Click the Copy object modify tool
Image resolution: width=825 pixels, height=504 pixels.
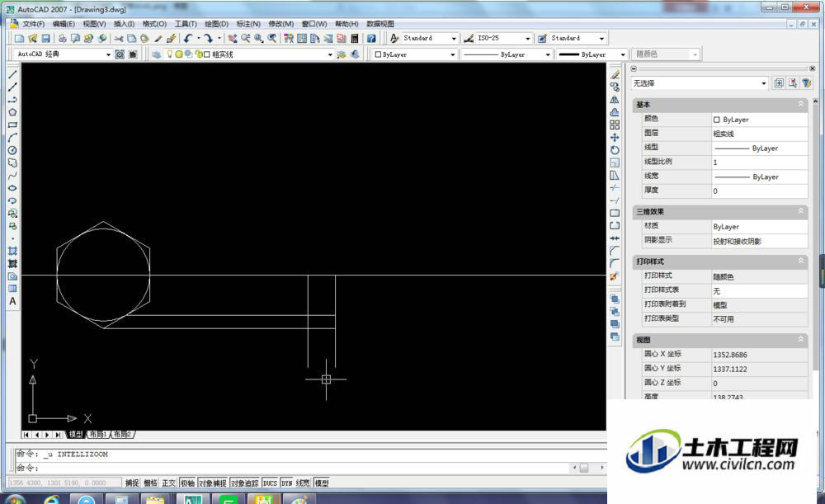click(x=615, y=87)
